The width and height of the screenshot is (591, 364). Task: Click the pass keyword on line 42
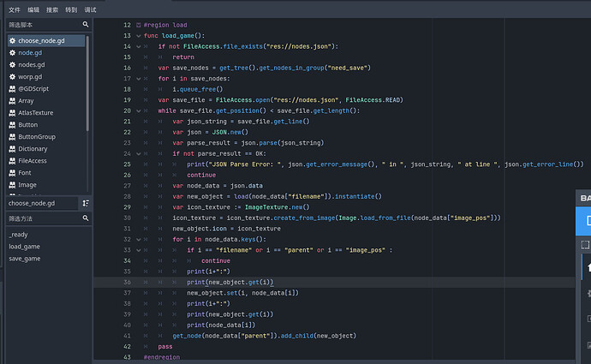coord(165,347)
